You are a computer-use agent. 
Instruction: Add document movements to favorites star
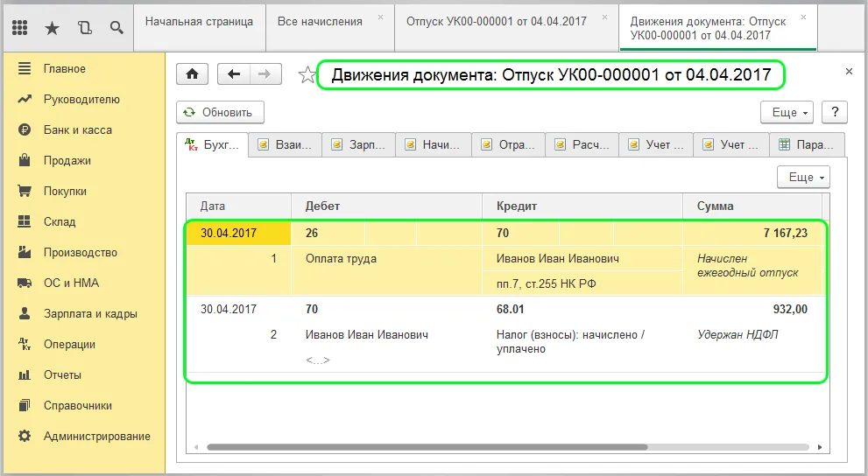point(307,74)
